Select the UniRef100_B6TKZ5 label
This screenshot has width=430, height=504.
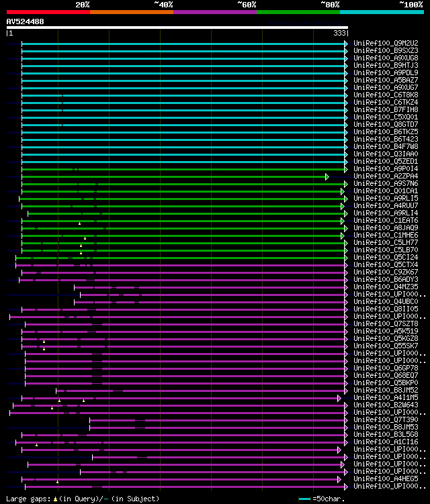coord(386,132)
